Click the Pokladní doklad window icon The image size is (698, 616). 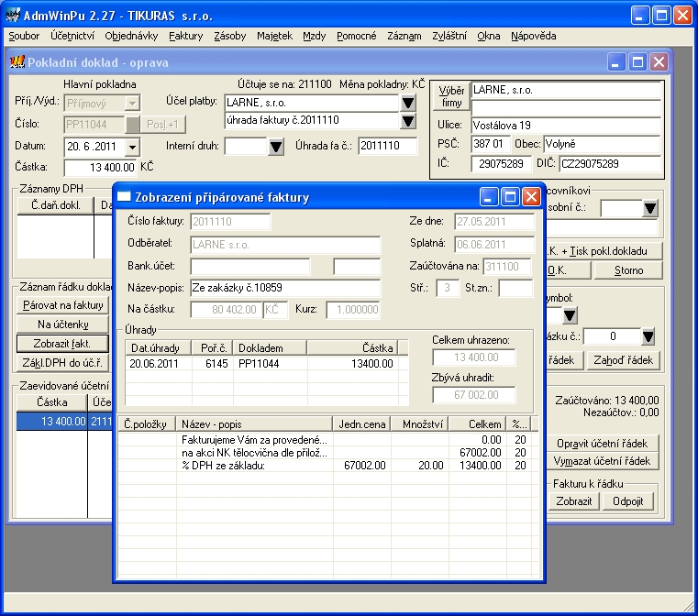click(17, 61)
